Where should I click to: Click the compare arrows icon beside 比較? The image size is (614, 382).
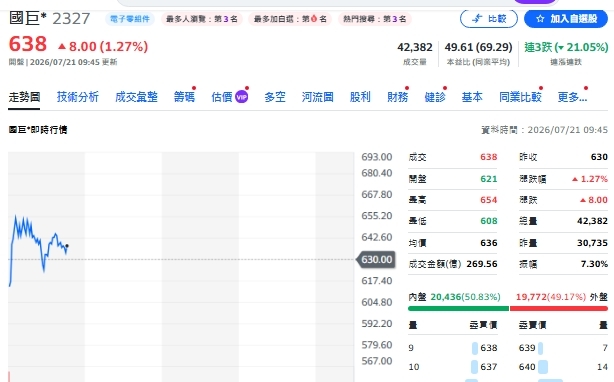pyautogui.click(x=477, y=19)
